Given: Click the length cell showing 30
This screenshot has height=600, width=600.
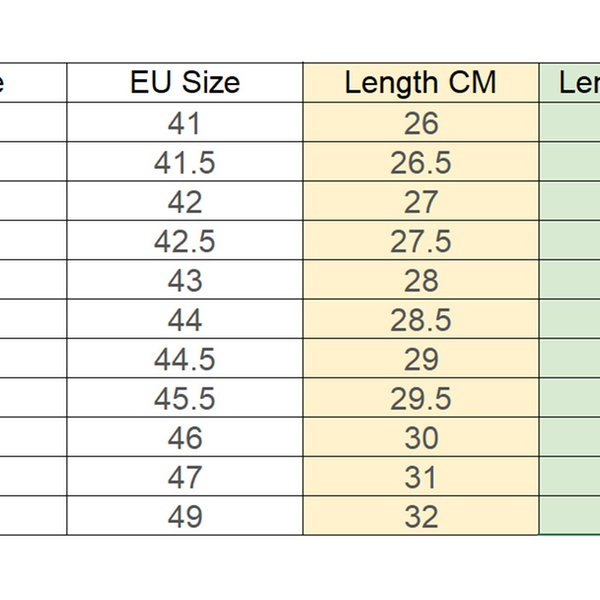Looking at the screenshot, I should 420,438.
